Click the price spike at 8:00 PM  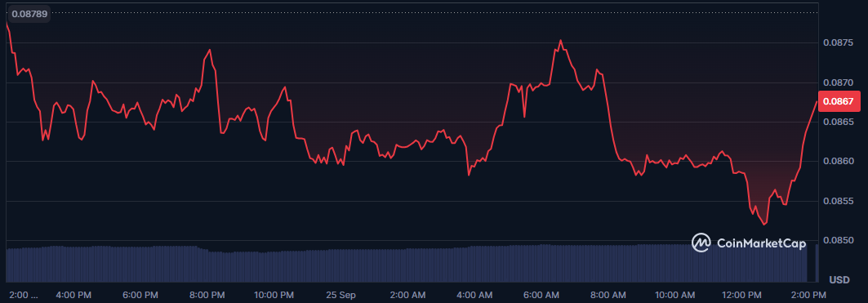coord(210,49)
